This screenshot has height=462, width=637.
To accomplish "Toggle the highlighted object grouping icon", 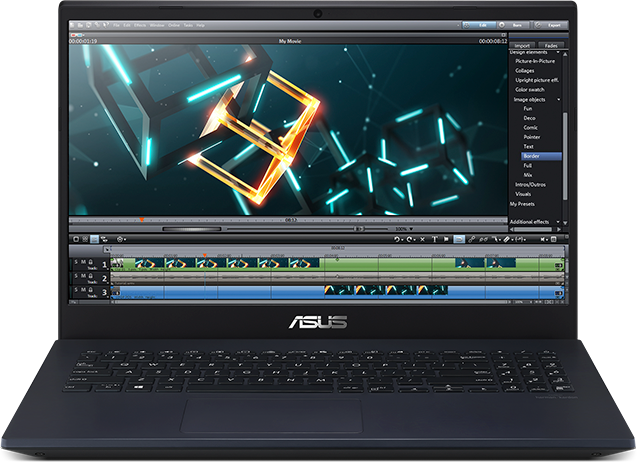I will (459, 239).
